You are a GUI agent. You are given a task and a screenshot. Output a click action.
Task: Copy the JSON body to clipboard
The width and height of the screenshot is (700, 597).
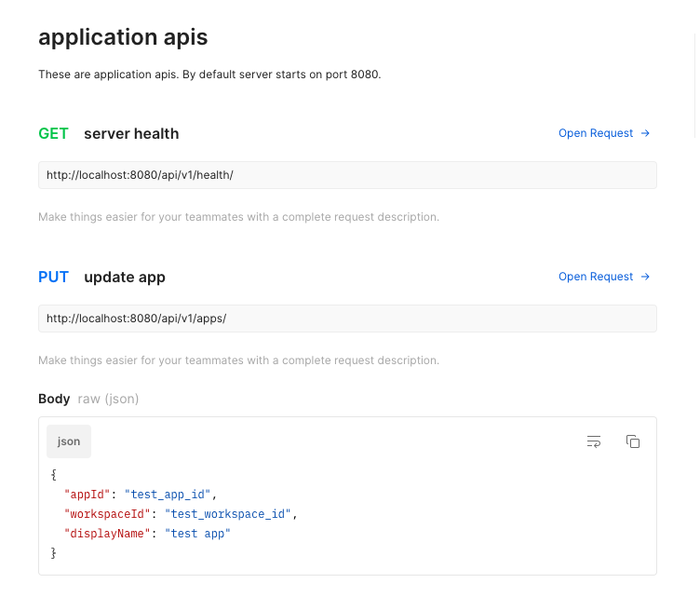click(633, 441)
